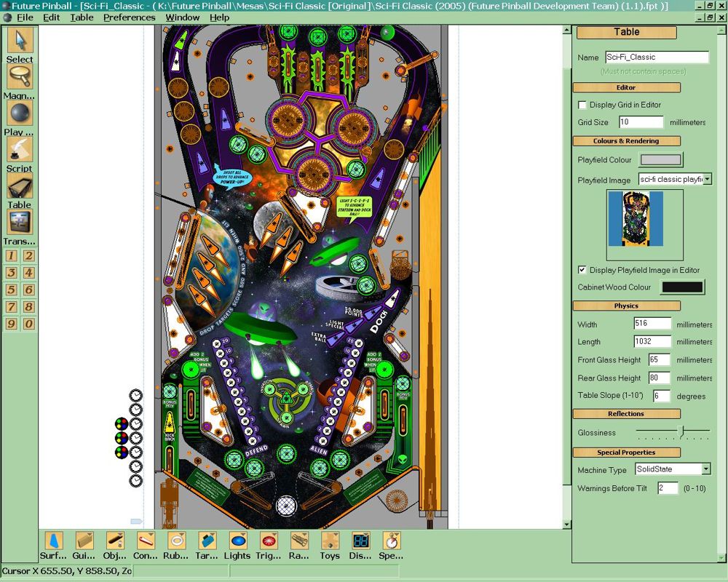This screenshot has height=582, width=728.
Task: Click the Cabinet Wood Colour button
Action: click(682, 287)
